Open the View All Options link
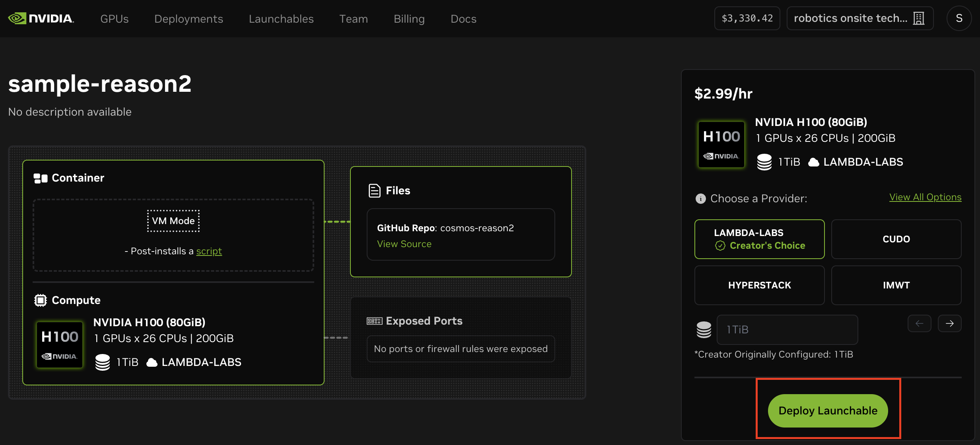 click(x=925, y=197)
